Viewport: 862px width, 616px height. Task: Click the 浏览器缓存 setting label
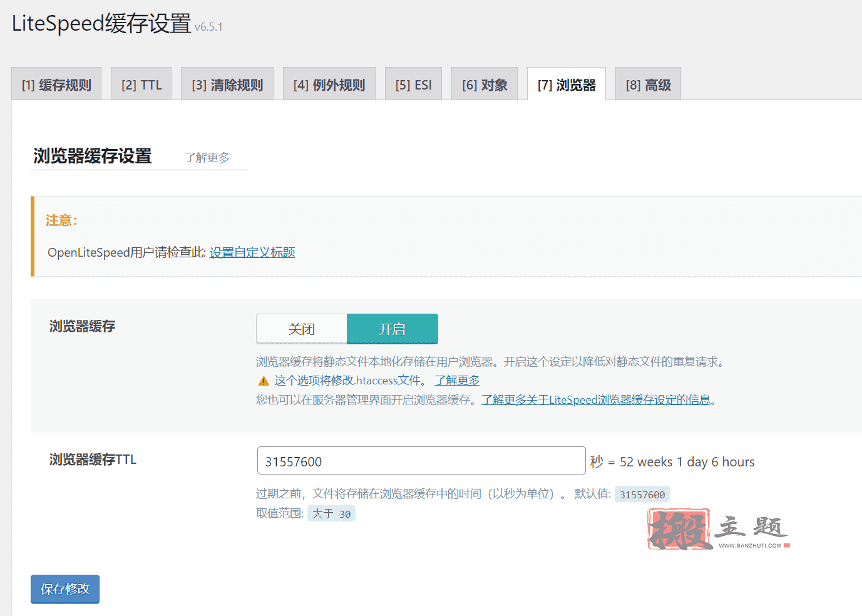pos(83,326)
